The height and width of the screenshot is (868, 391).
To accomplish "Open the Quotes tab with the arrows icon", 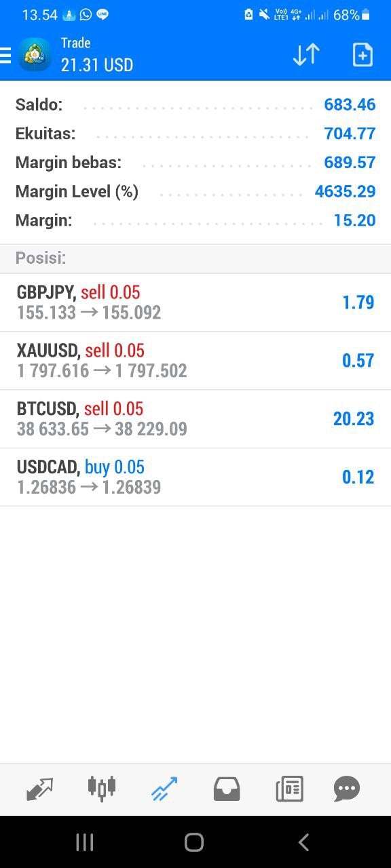I will [39, 789].
